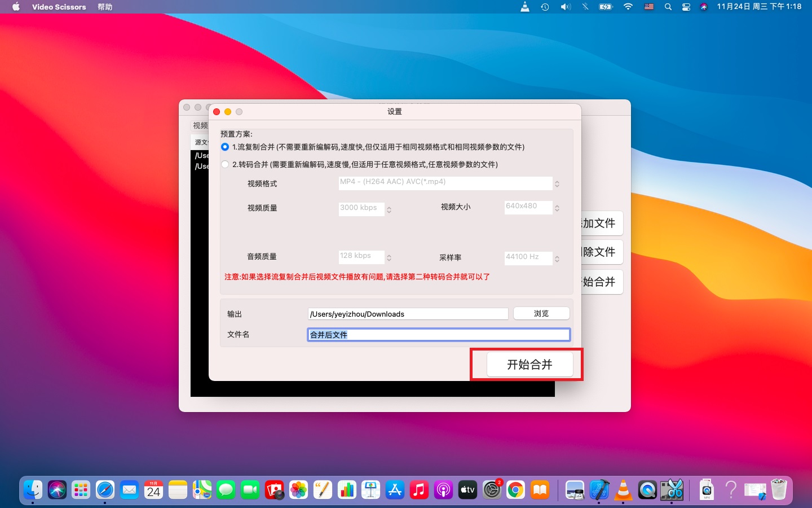This screenshot has height=508, width=812.
Task: Open the volume control in menu bar
Action: point(566,7)
